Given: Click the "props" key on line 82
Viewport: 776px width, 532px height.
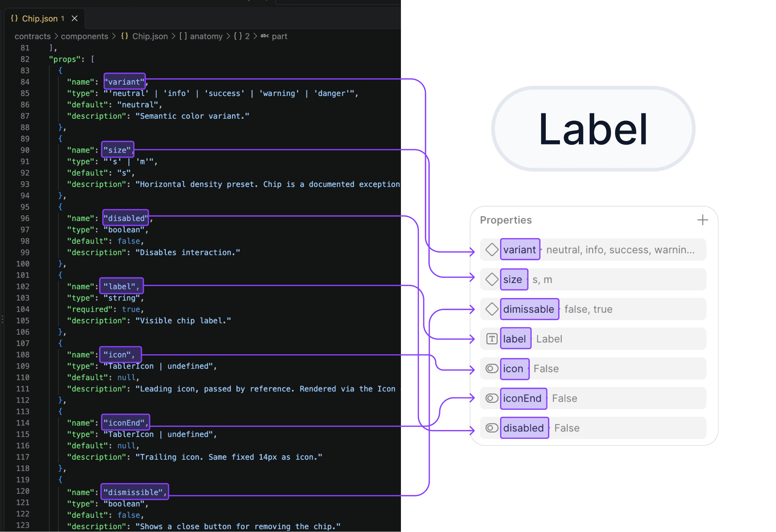Looking at the screenshot, I should click(65, 59).
